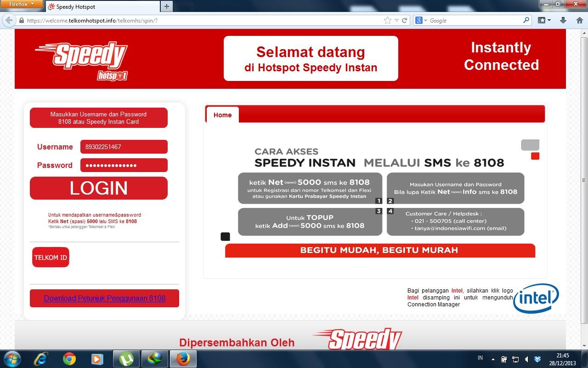Click the Password input field
The image size is (588, 368).
point(124,165)
